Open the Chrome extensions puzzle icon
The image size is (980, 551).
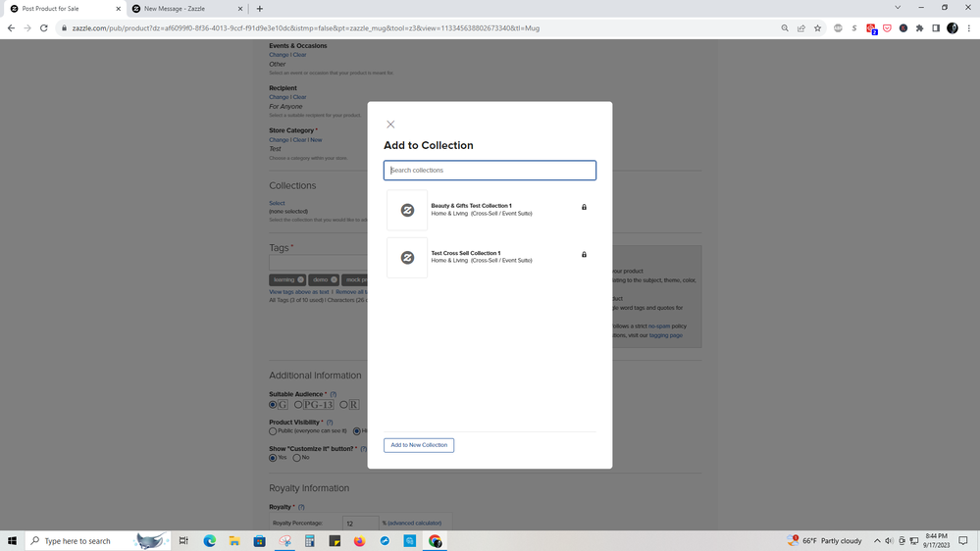919,28
